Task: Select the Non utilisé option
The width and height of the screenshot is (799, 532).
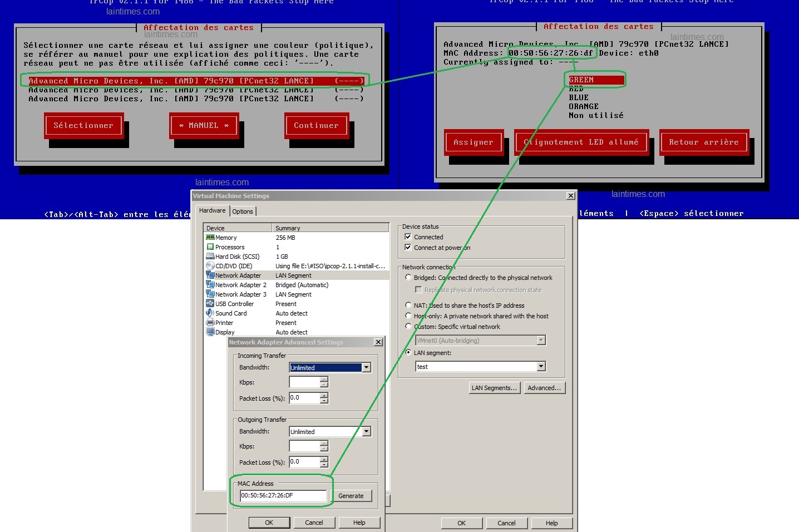Action: point(596,115)
